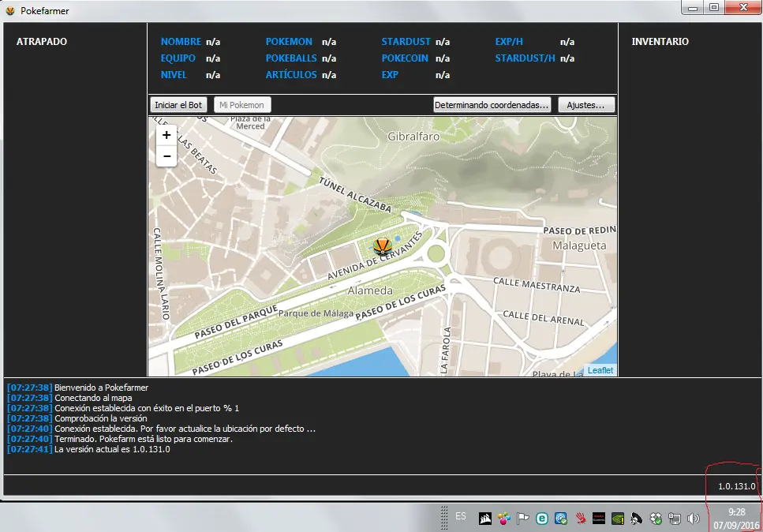
Task: Open the ESET antivirus tray icon
Action: pos(542,519)
